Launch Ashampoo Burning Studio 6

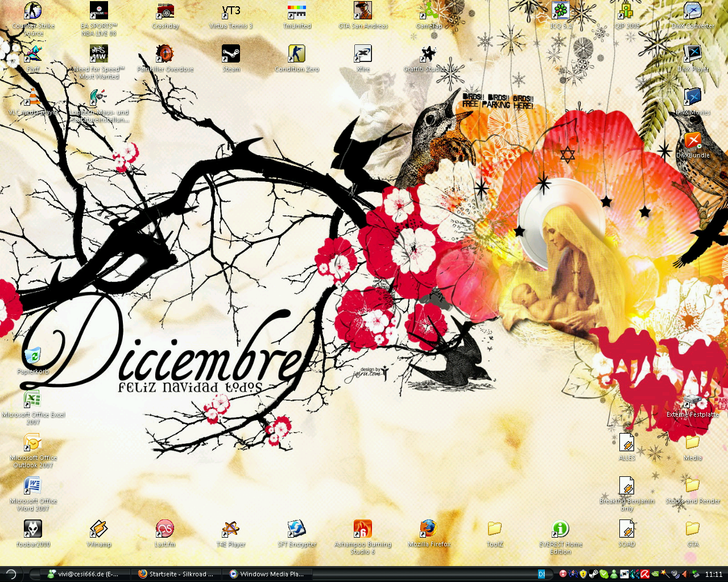point(363,529)
